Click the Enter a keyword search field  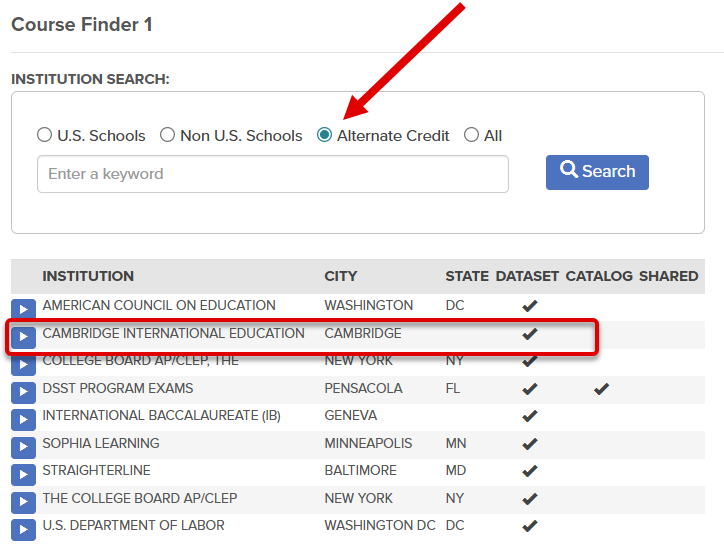pyautogui.click(x=273, y=174)
